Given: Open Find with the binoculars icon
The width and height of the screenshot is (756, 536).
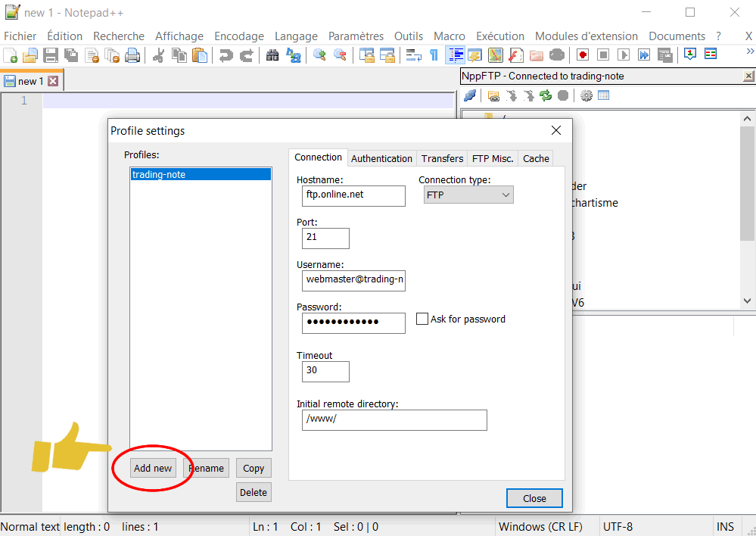Looking at the screenshot, I should click(272, 55).
